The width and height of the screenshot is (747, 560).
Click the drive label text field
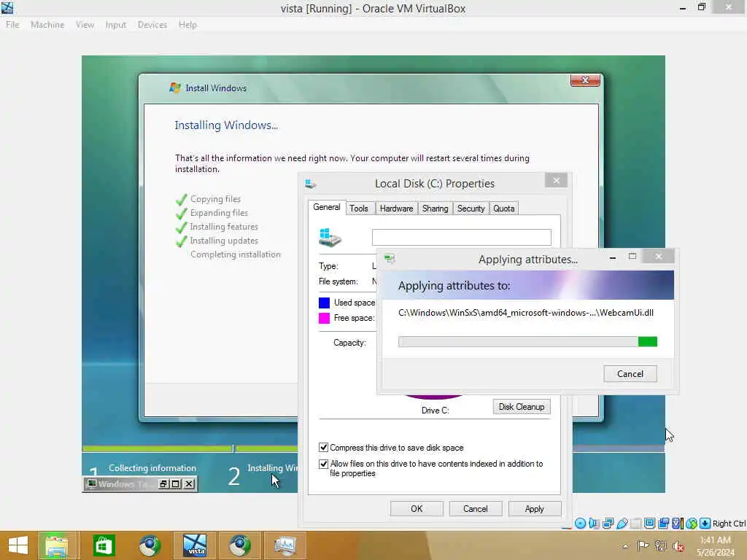click(x=461, y=237)
